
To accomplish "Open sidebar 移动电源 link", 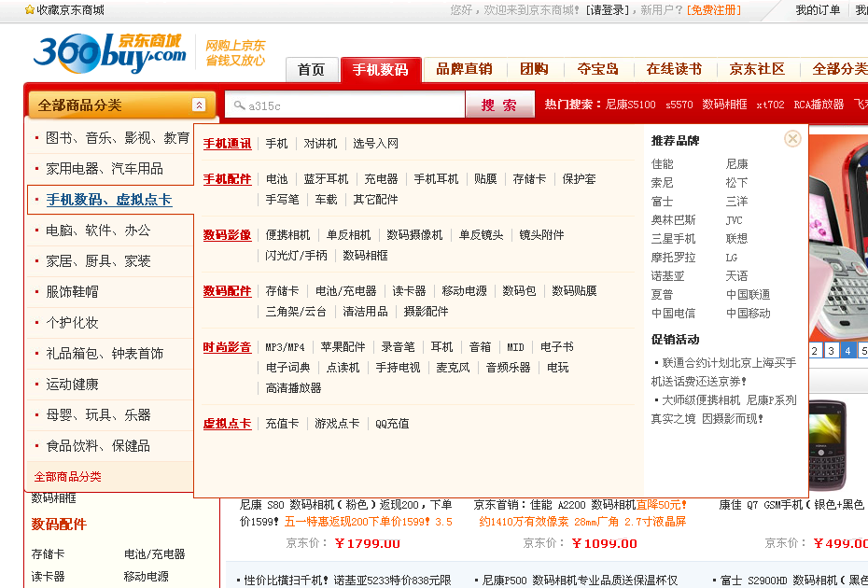I will [x=147, y=577].
